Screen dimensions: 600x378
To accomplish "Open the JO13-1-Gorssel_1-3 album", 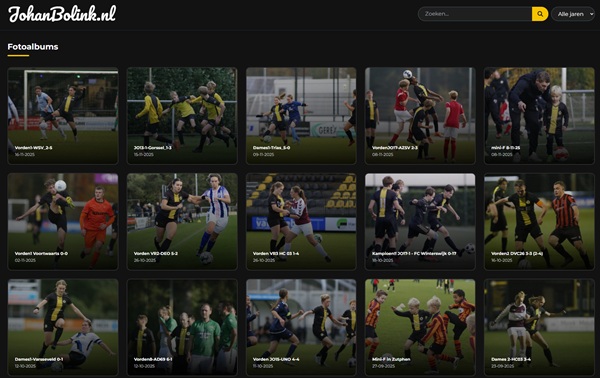I will click(x=182, y=116).
